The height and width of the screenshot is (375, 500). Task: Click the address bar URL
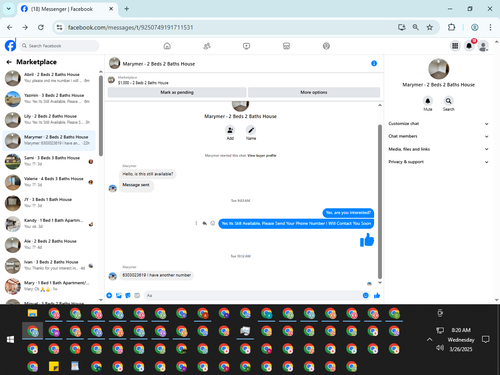pyautogui.click(x=130, y=27)
